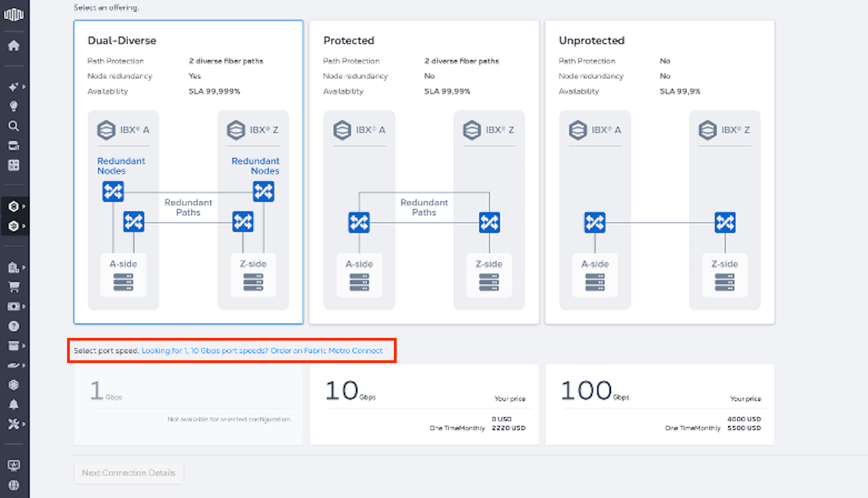Click the "5500 USD" monthly price

pyautogui.click(x=744, y=428)
